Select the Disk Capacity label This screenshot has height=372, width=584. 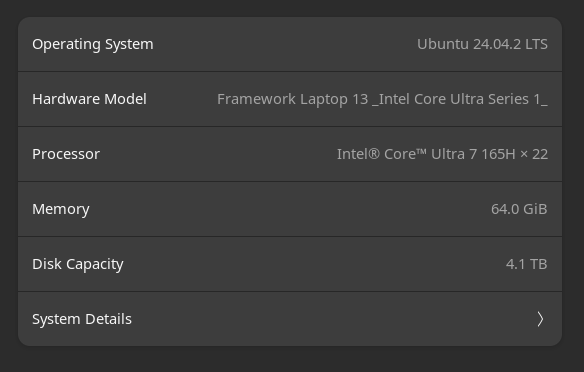pos(78,264)
